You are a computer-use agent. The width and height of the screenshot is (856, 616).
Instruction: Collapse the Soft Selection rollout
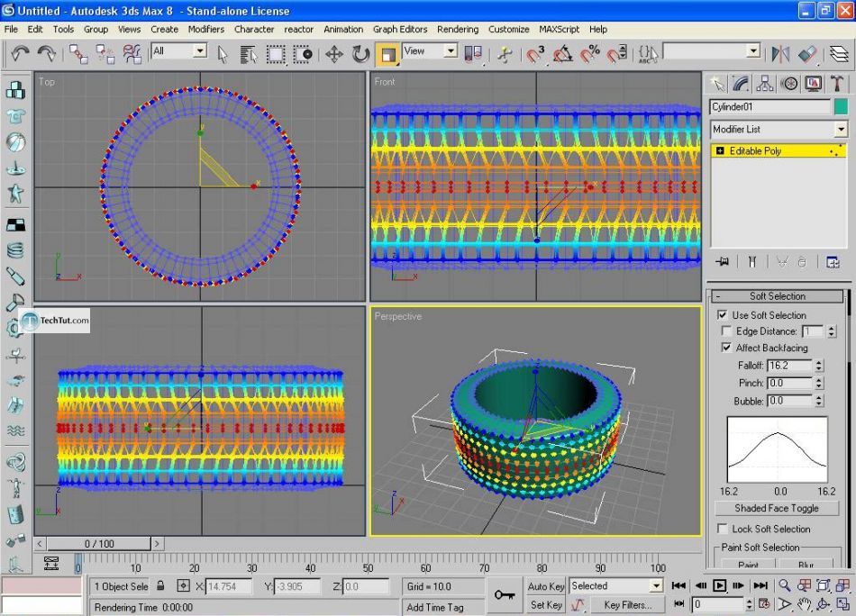(777, 295)
